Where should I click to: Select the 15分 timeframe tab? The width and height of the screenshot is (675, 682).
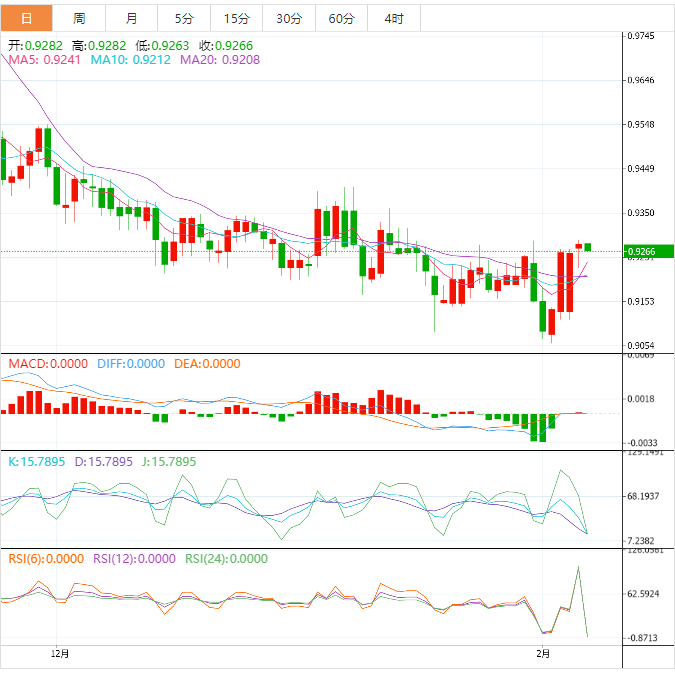236,18
